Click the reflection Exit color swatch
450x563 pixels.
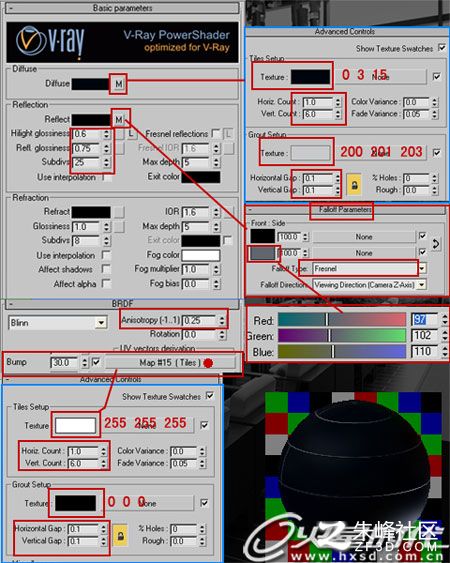click(201, 177)
